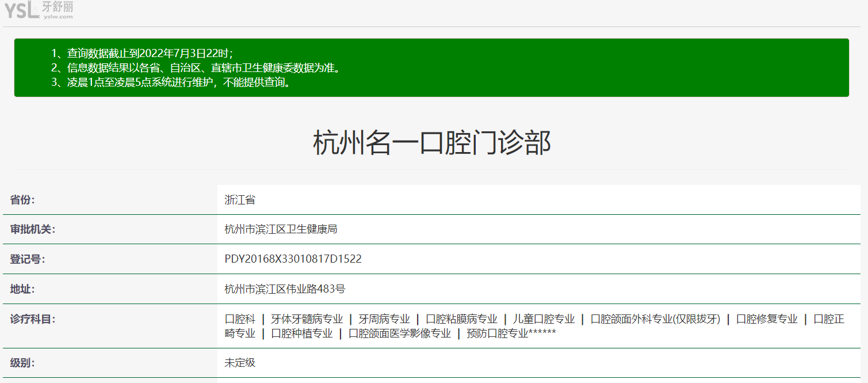Screen dimensions: 868x383
Task: Click the notice line about 卫生健康委数据为准
Action: coord(196,68)
